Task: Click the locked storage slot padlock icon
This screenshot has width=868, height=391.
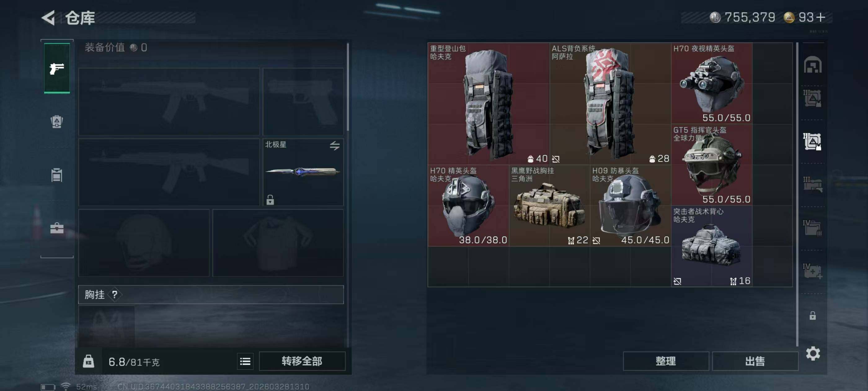Action: pyautogui.click(x=813, y=315)
